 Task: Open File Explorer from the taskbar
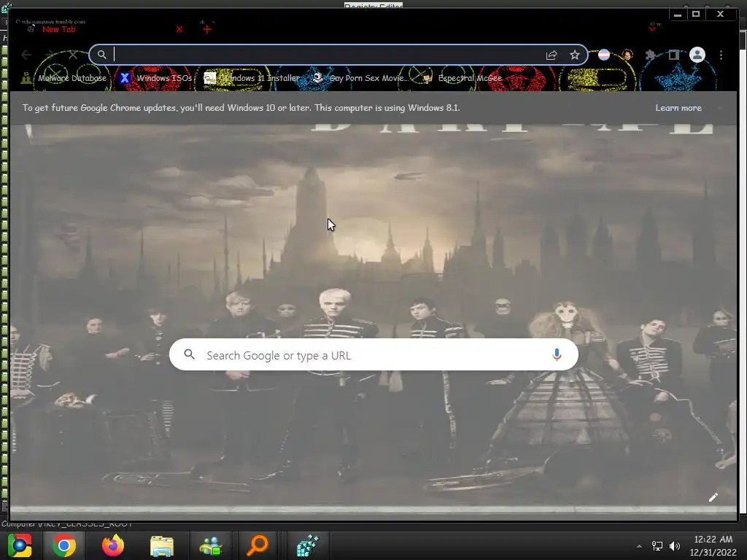coord(161,545)
